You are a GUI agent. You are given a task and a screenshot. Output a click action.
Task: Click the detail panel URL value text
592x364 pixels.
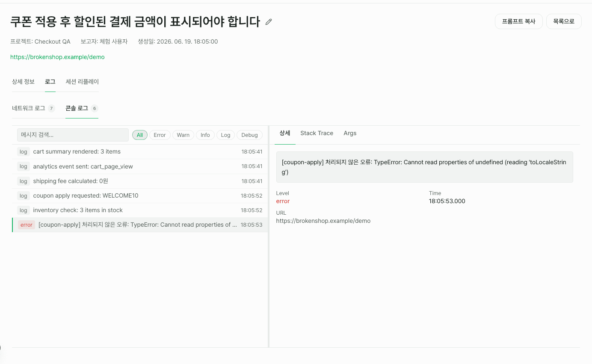[323, 221]
